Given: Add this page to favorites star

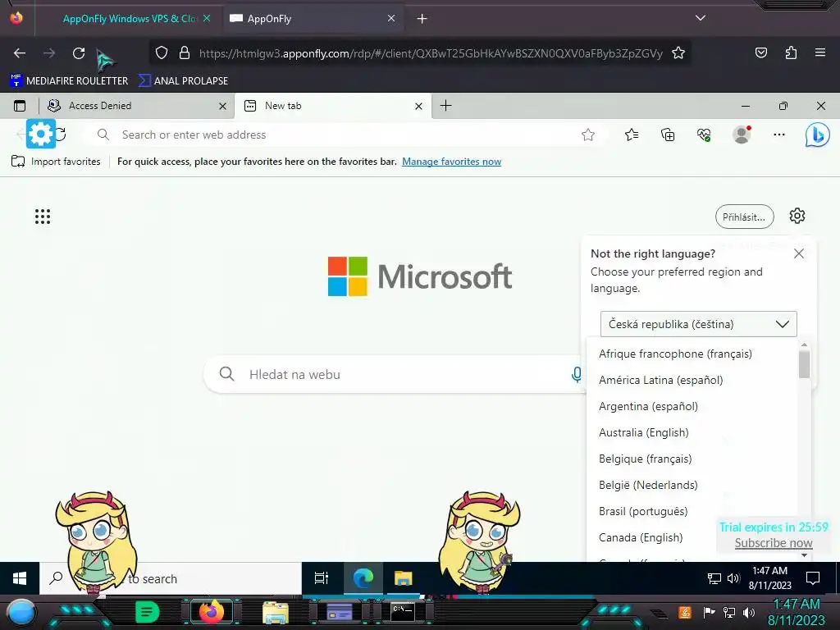Looking at the screenshot, I should coord(588,135).
